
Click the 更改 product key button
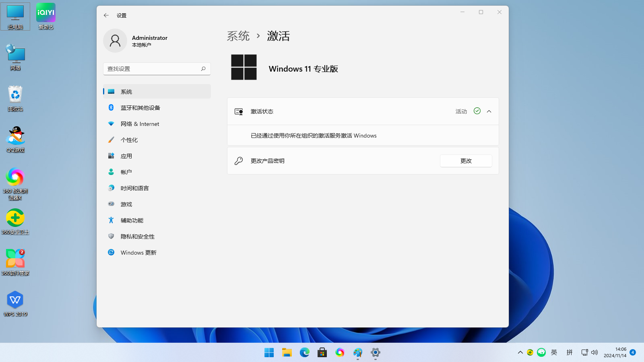(x=466, y=161)
